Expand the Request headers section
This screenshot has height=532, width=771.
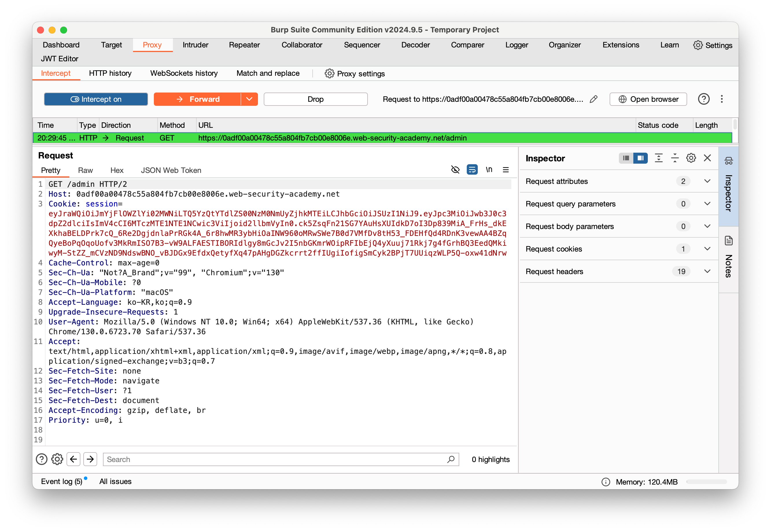tap(707, 271)
